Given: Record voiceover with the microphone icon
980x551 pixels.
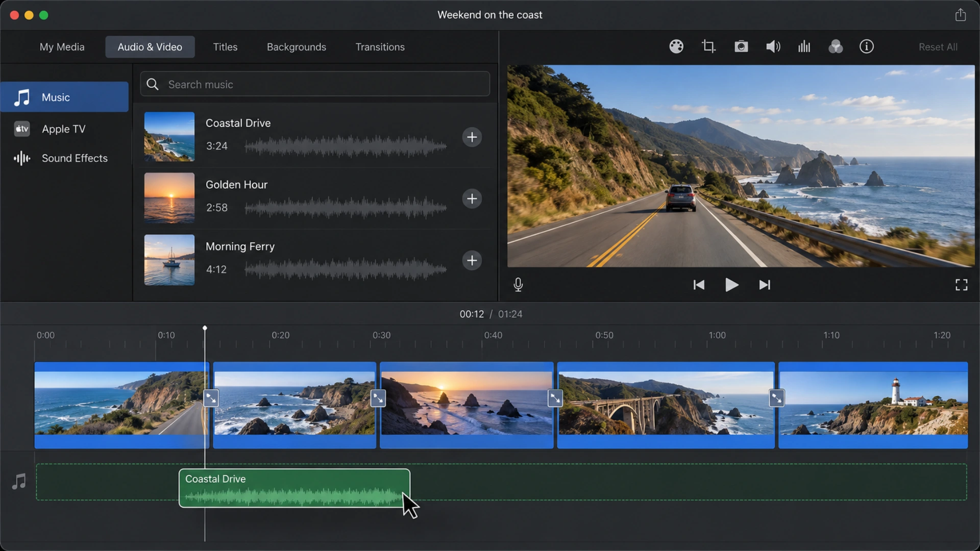Looking at the screenshot, I should [x=518, y=285].
